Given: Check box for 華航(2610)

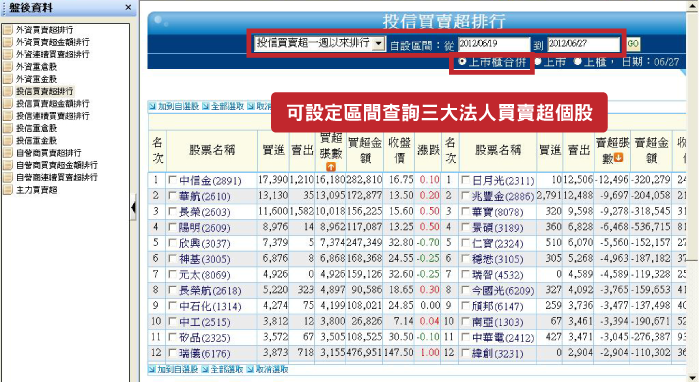Looking at the screenshot, I should click(172, 196).
